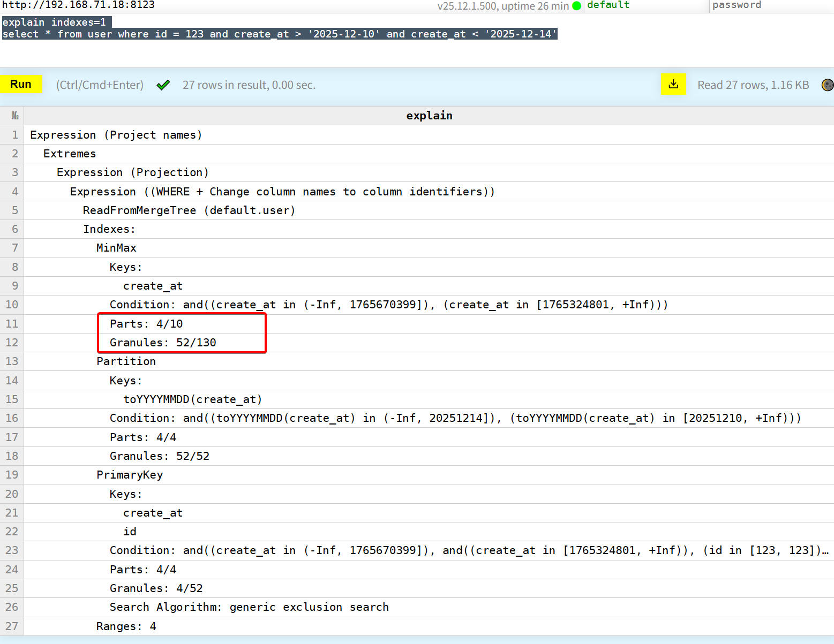Focus the server URL input field
Image resolution: width=834 pixels, height=644 pixels.
coord(214,5)
